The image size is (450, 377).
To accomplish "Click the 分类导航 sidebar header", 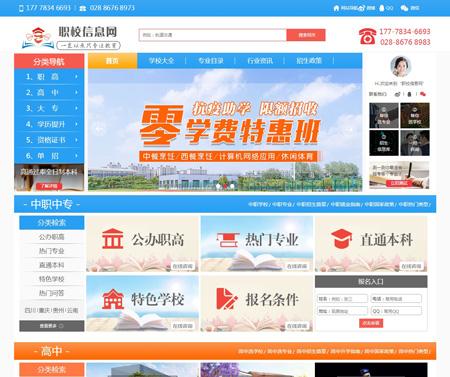I will (49, 61).
